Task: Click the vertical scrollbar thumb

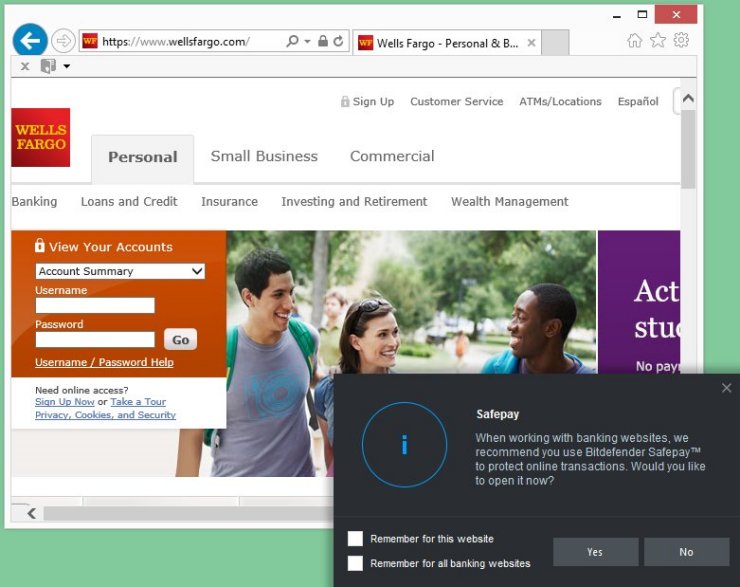Action: pos(688,149)
